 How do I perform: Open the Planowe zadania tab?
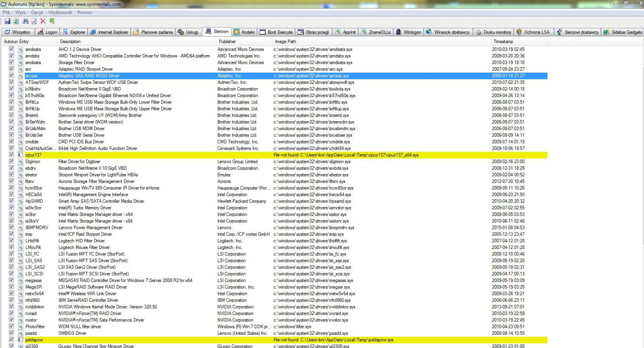[x=153, y=32]
